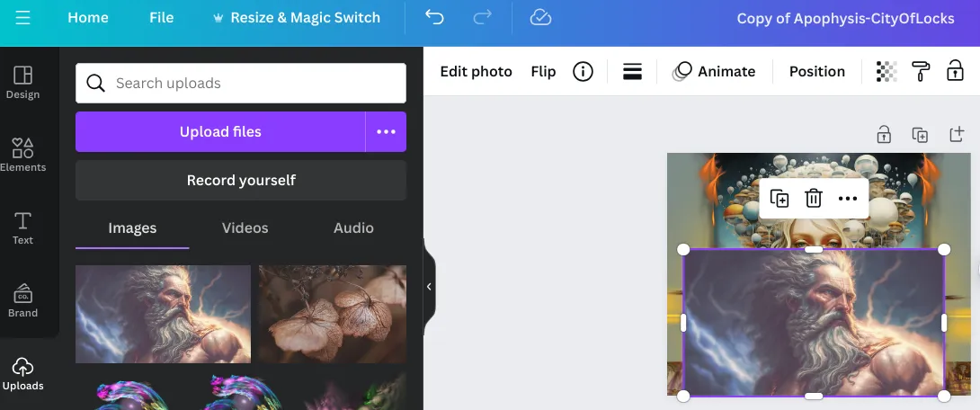Click the selected Zeus image on canvas

(813, 323)
